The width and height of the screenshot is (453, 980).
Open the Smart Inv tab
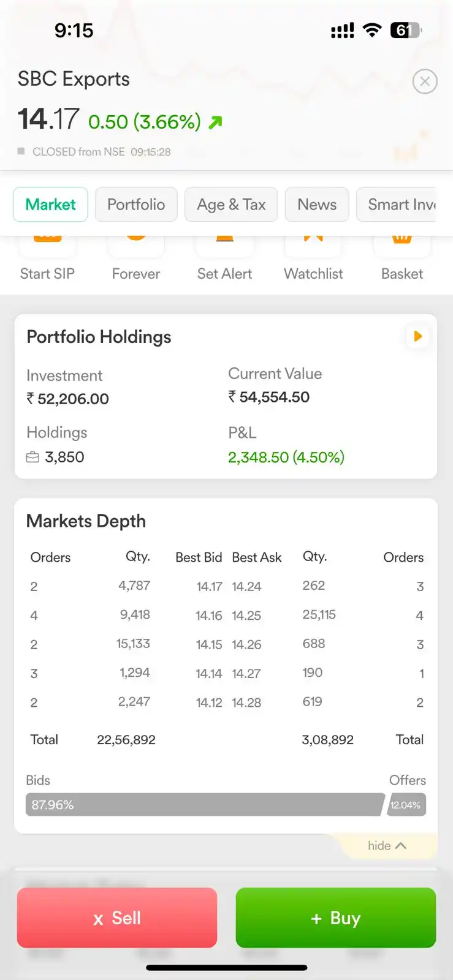click(397, 205)
